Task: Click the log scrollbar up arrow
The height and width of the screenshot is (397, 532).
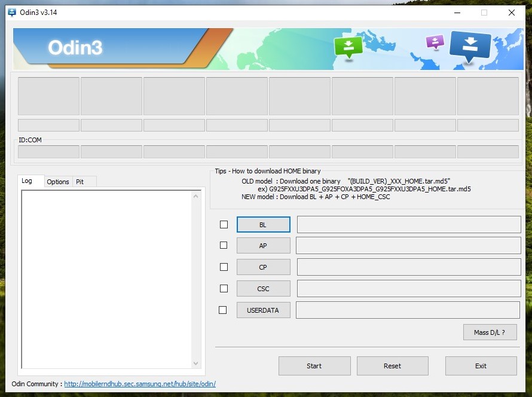Action: pos(196,197)
